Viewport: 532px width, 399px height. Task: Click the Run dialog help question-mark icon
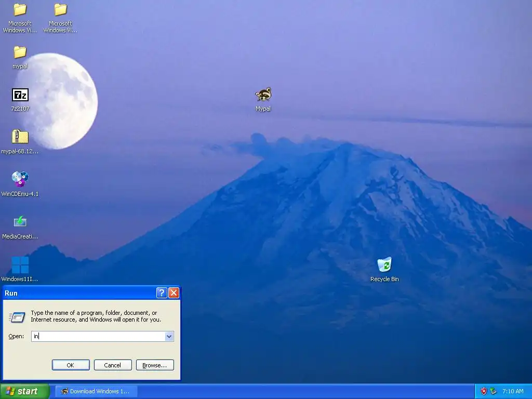point(162,293)
